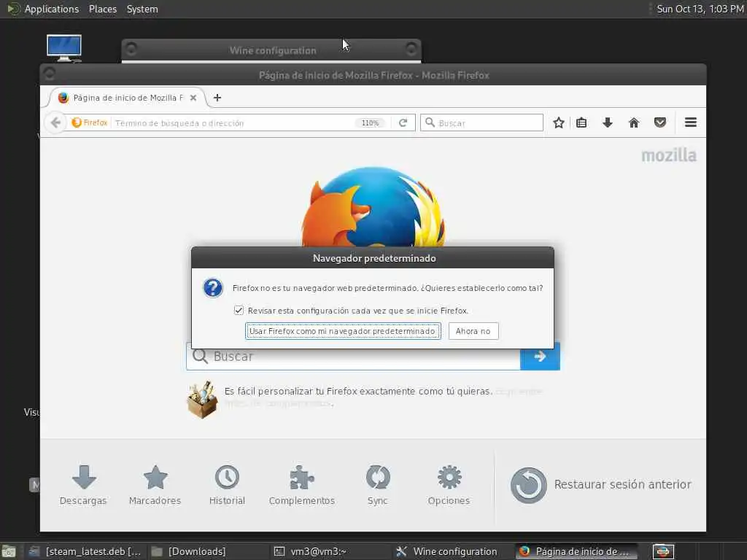Click the Navegador predeterminado dialog title
This screenshot has width=747, height=560.
tap(374, 258)
